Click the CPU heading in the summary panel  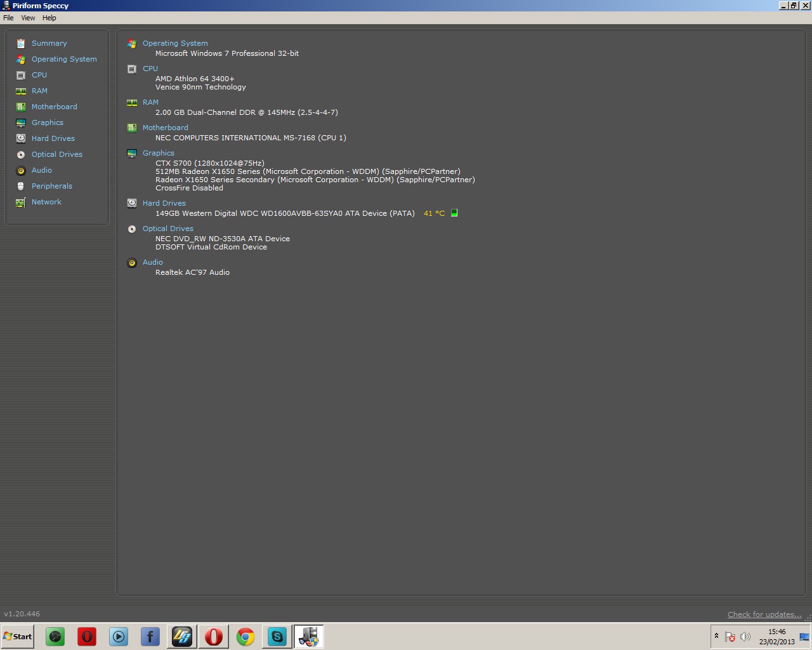pos(150,69)
